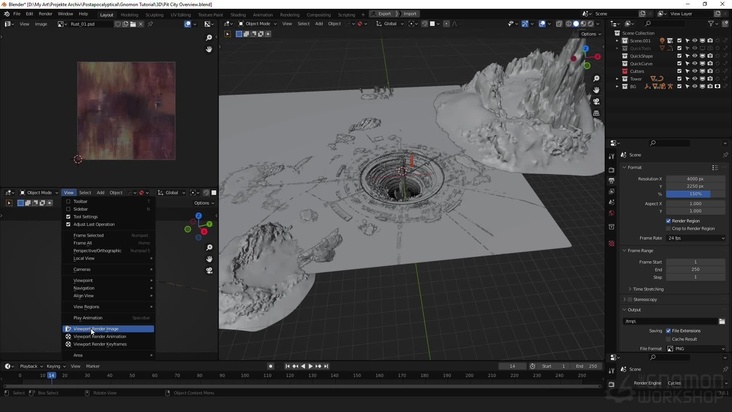Expand the Viewpoint submenu
Image resolution: width=732 pixels, height=412 pixels.
pyautogui.click(x=108, y=280)
